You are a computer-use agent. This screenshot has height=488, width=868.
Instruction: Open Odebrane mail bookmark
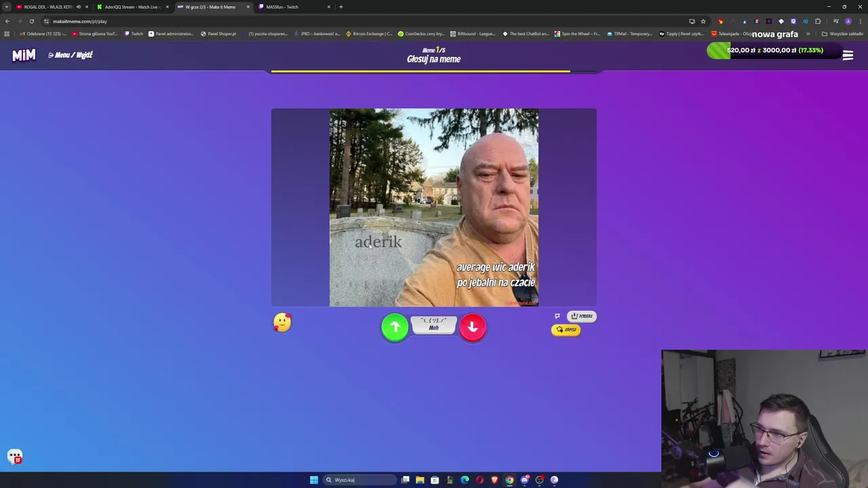point(43,34)
